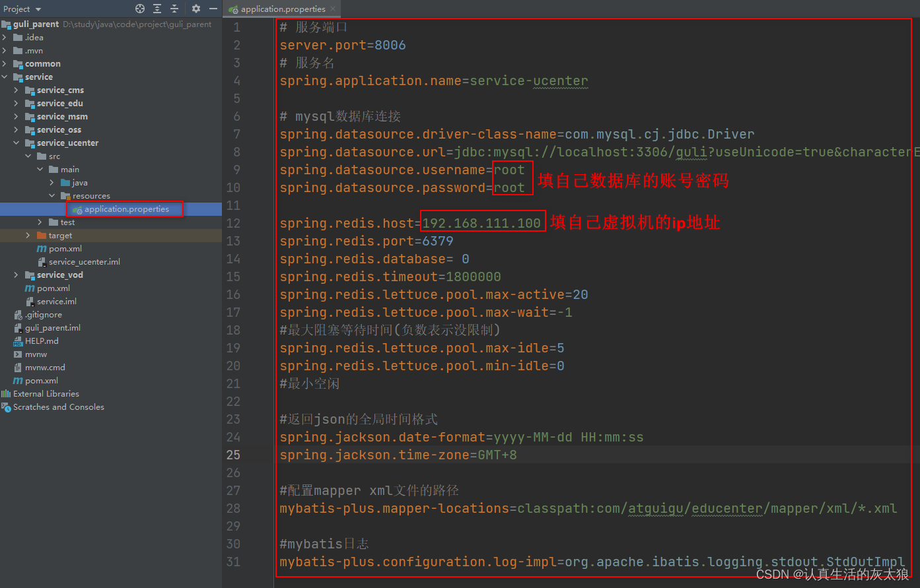Screen dimensions: 920x588
Task: Select the service_cms module icon
Action: (30, 90)
